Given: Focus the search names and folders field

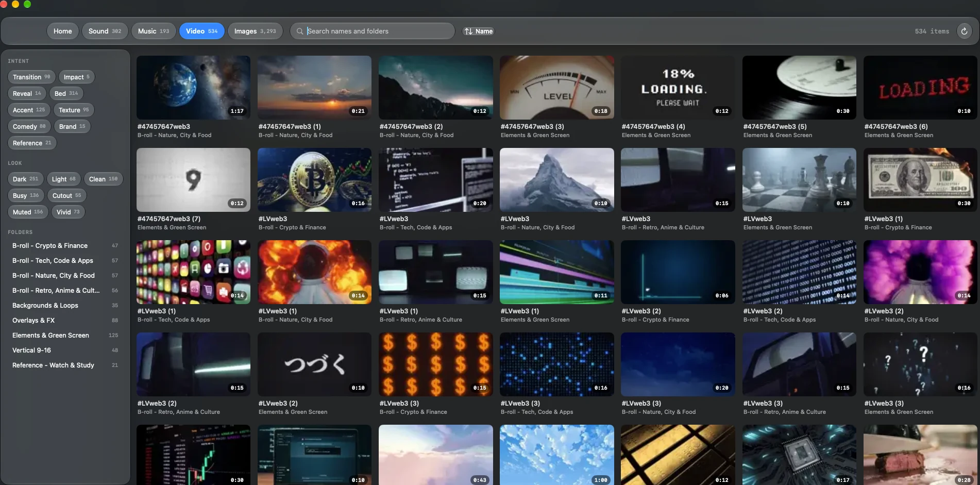Looking at the screenshot, I should (x=373, y=31).
